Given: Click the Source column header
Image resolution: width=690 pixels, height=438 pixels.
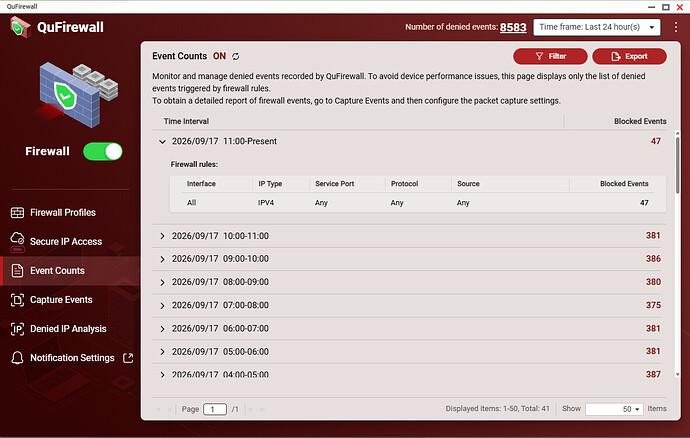Looking at the screenshot, I should pos(468,184).
